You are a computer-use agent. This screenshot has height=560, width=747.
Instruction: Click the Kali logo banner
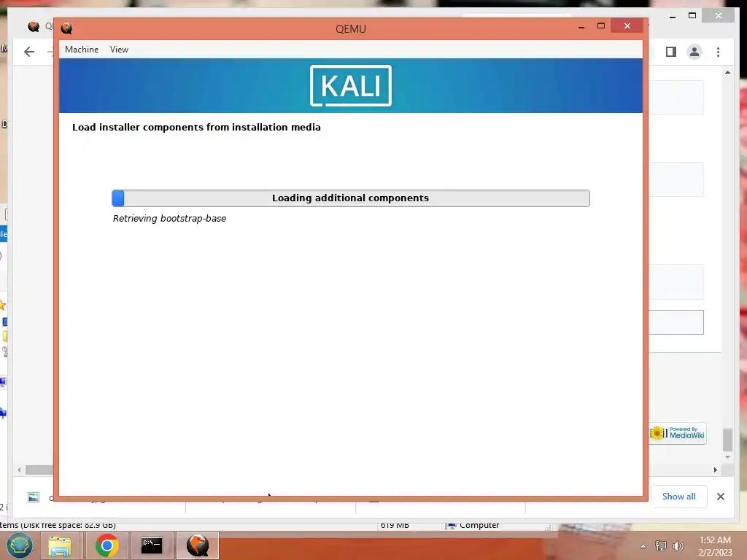pos(351,86)
